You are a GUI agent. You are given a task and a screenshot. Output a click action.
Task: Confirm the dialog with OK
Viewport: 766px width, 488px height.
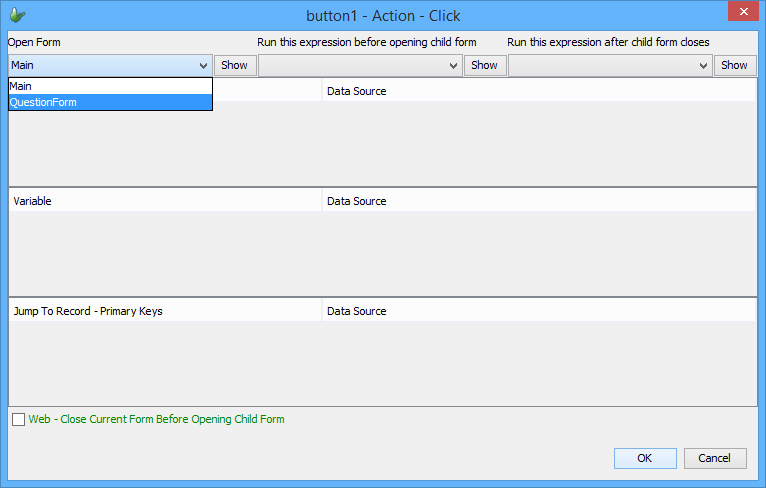coord(645,458)
